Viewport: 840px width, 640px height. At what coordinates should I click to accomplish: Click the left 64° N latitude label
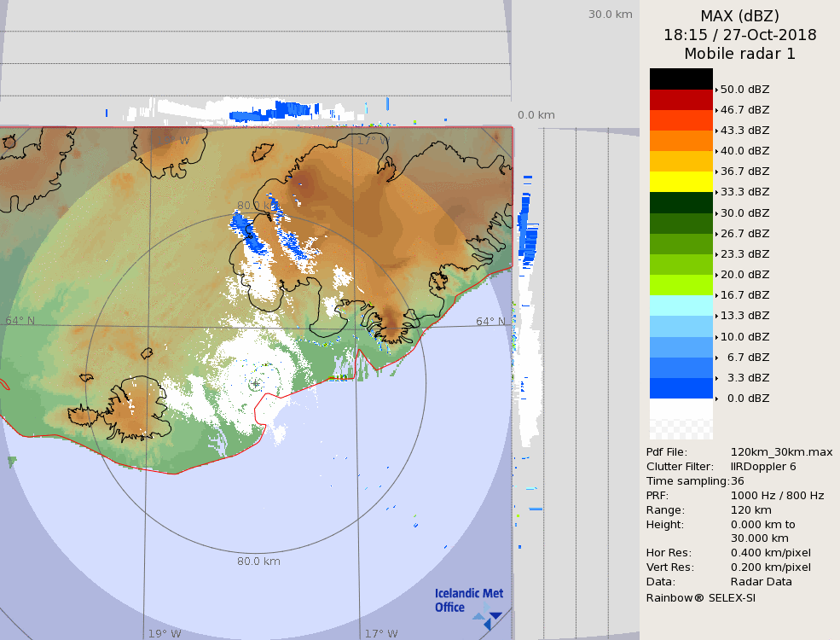coord(20,321)
